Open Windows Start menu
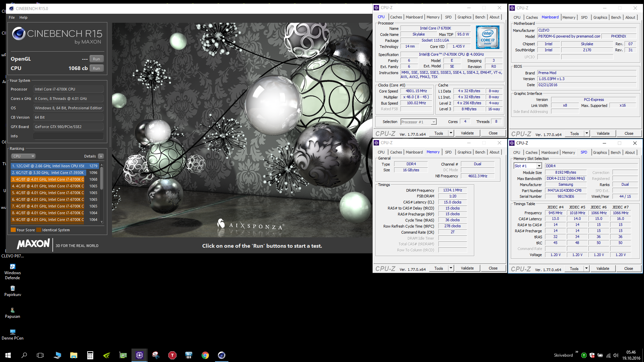Image resolution: width=644 pixels, height=362 pixels. (8, 355)
